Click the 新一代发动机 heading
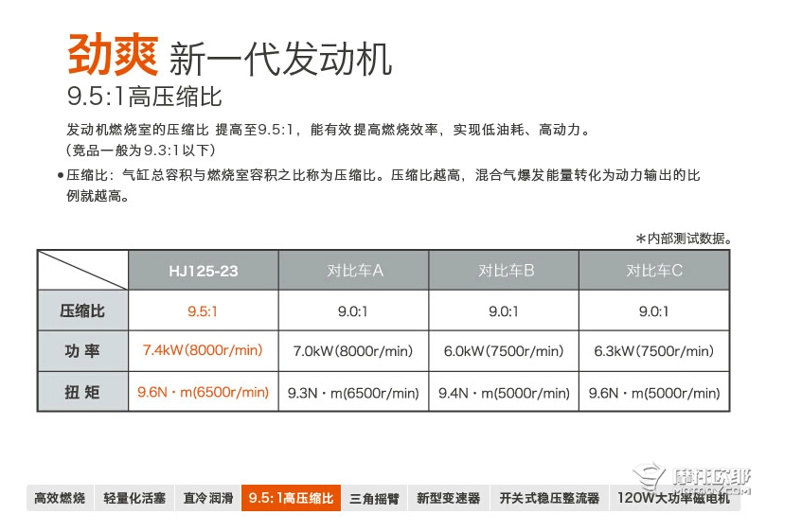Image resolution: width=802 pixels, height=532 pixels. point(280,59)
